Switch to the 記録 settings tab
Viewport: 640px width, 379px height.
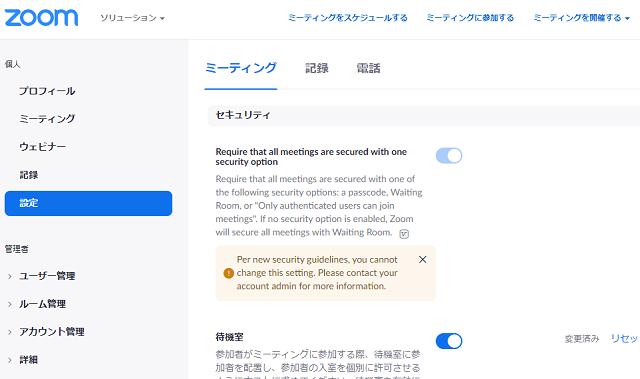(317, 68)
